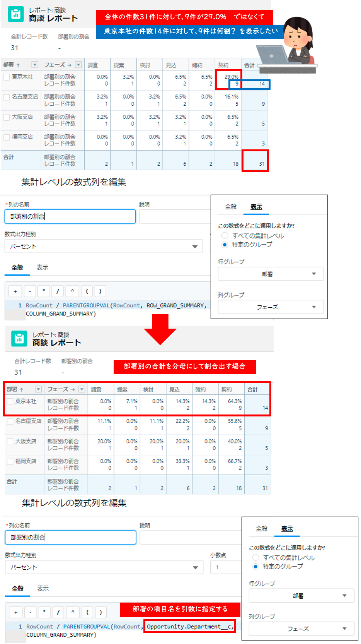This screenshot has width=361, height=644.
Task: Switch to 全般 tab in editor with 小数点 field
Action: click(x=18, y=589)
